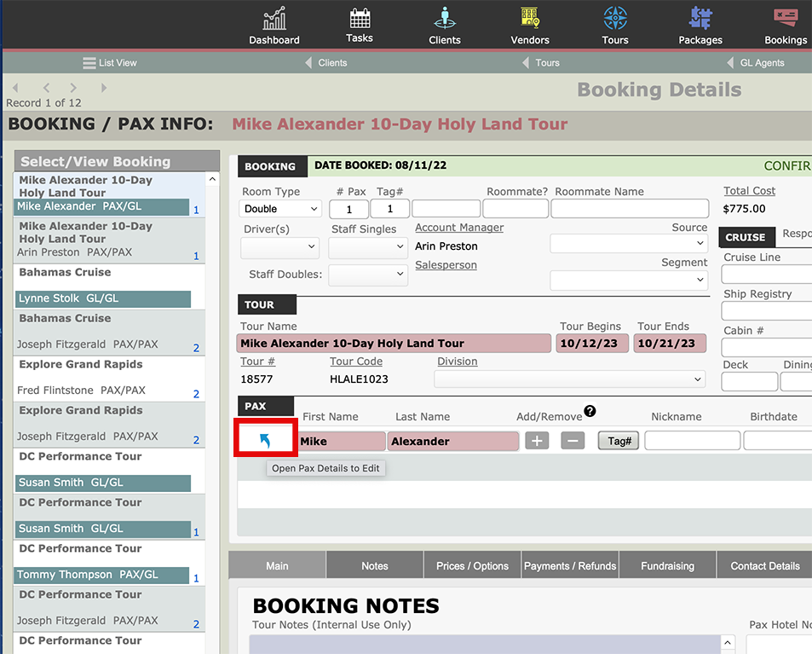Click Tour Ends date 10/21/23
812x654 pixels.
[x=670, y=343]
